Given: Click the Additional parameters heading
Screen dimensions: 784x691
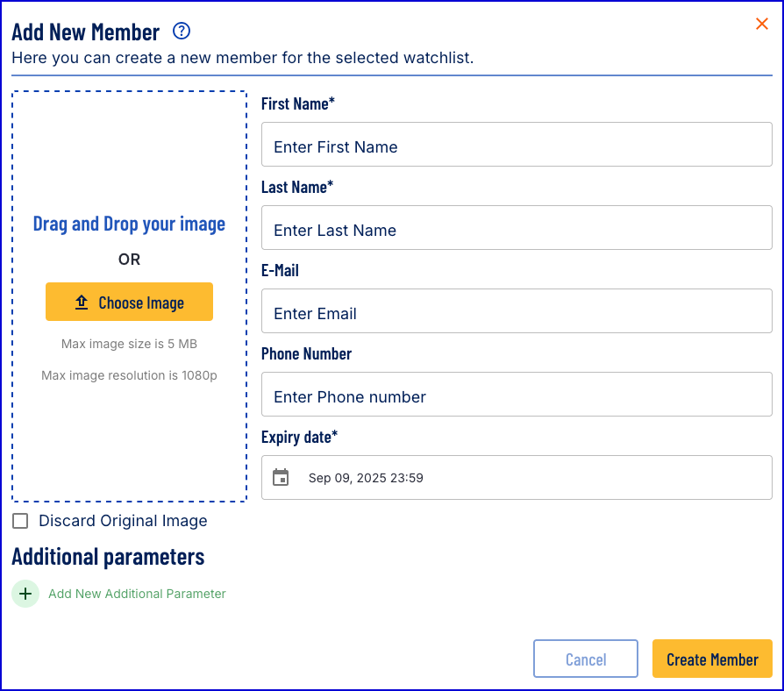Looking at the screenshot, I should tap(108, 557).
